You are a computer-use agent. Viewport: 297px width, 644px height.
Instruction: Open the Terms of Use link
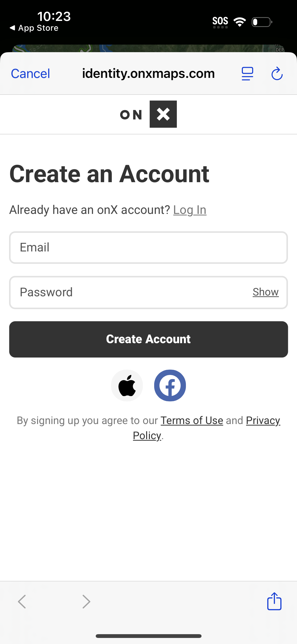click(x=192, y=420)
